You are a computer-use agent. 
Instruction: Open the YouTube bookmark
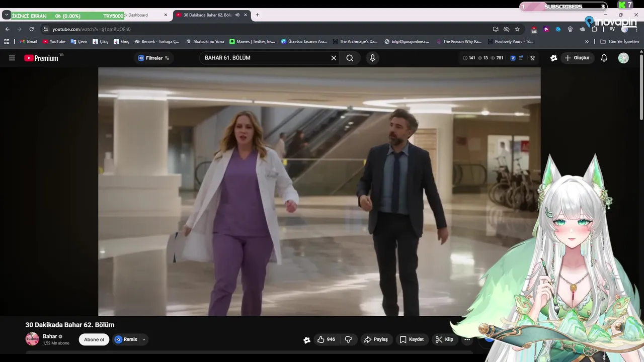(x=54, y=42)
